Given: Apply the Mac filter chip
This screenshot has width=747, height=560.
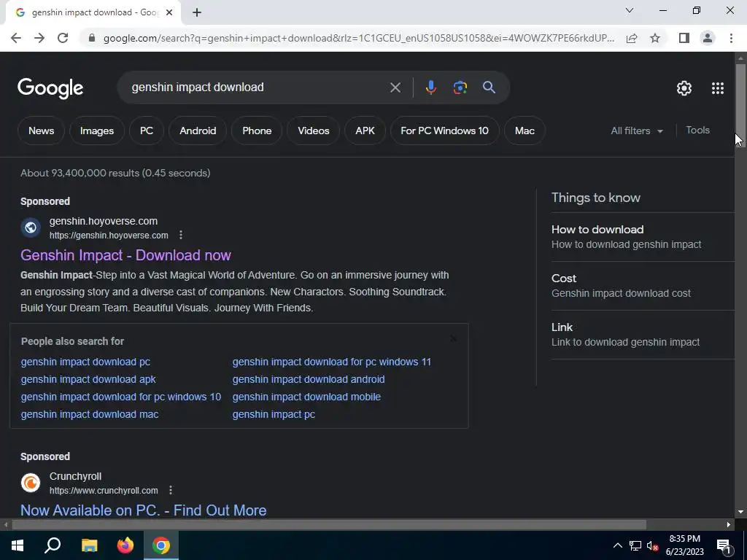Looking at the screenshot, I should [525, 131].
